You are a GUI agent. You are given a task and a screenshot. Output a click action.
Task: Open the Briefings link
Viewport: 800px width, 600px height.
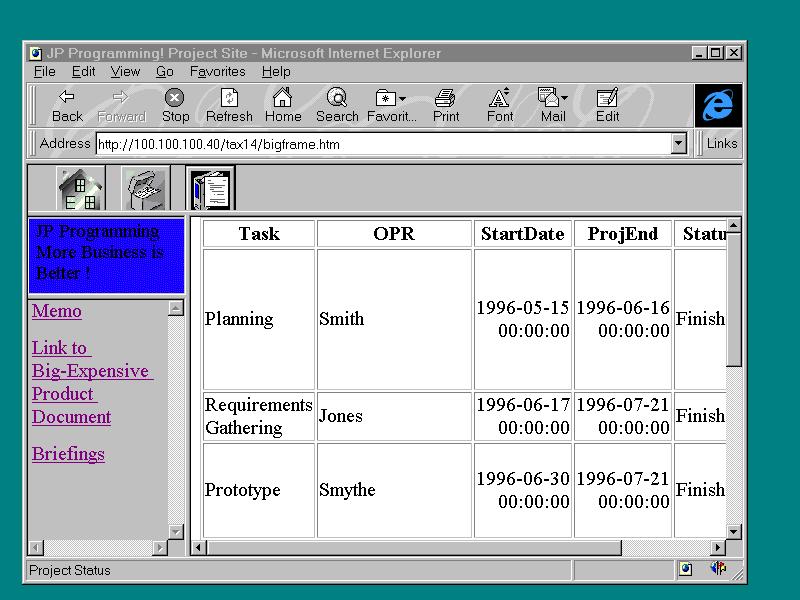[68, 454]
